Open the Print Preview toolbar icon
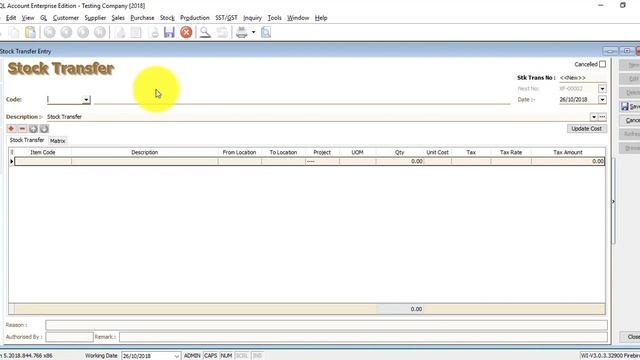 coord(266,32)
